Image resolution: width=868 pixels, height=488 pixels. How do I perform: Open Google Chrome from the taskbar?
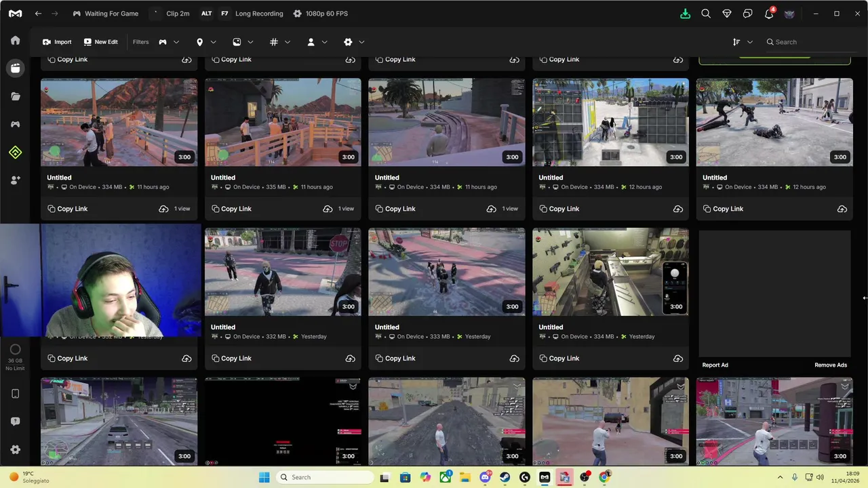[x=604, y=477]
